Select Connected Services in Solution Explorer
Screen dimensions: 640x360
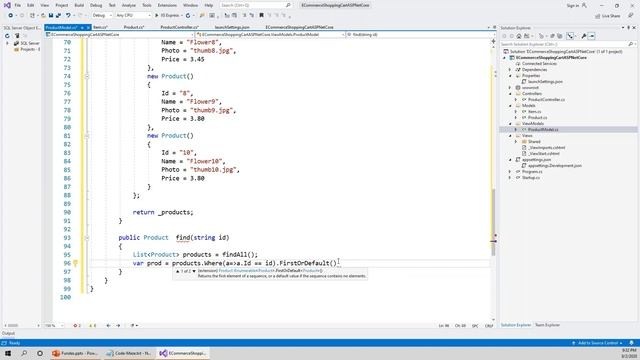539,64
